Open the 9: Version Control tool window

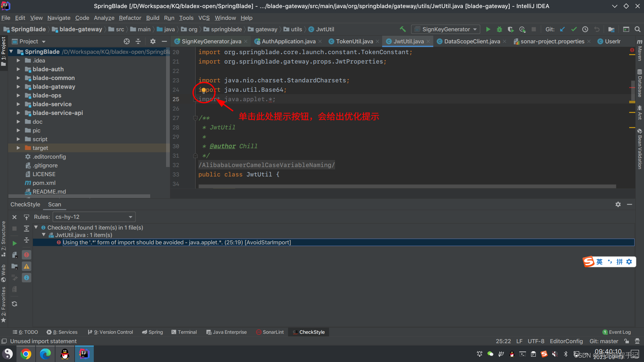(x=110, y=332)
